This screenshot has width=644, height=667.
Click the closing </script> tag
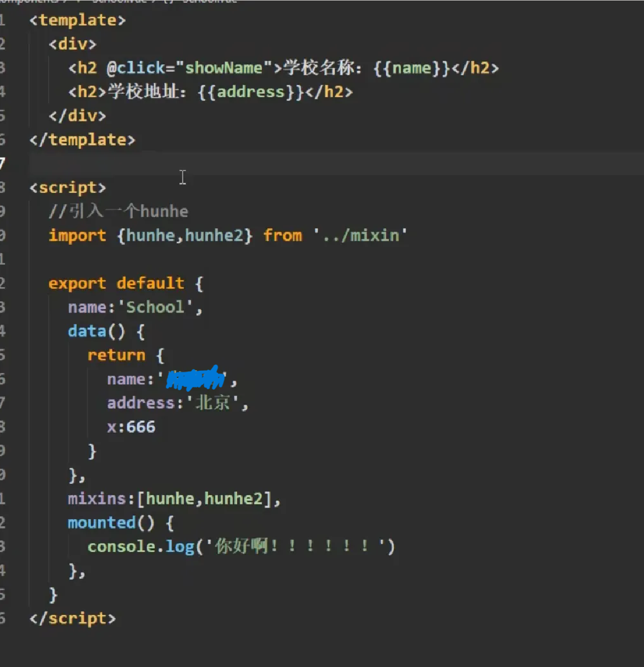(73, 618)
